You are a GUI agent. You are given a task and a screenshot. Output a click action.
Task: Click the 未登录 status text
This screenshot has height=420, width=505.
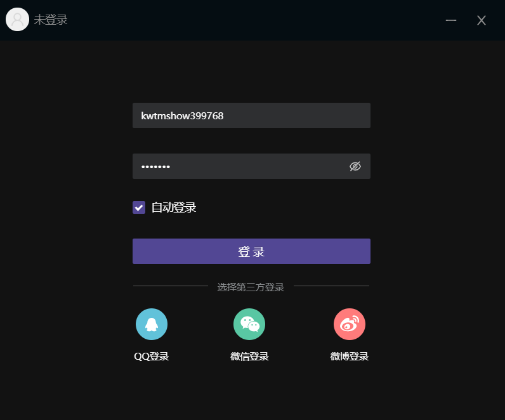click(51, 20)
